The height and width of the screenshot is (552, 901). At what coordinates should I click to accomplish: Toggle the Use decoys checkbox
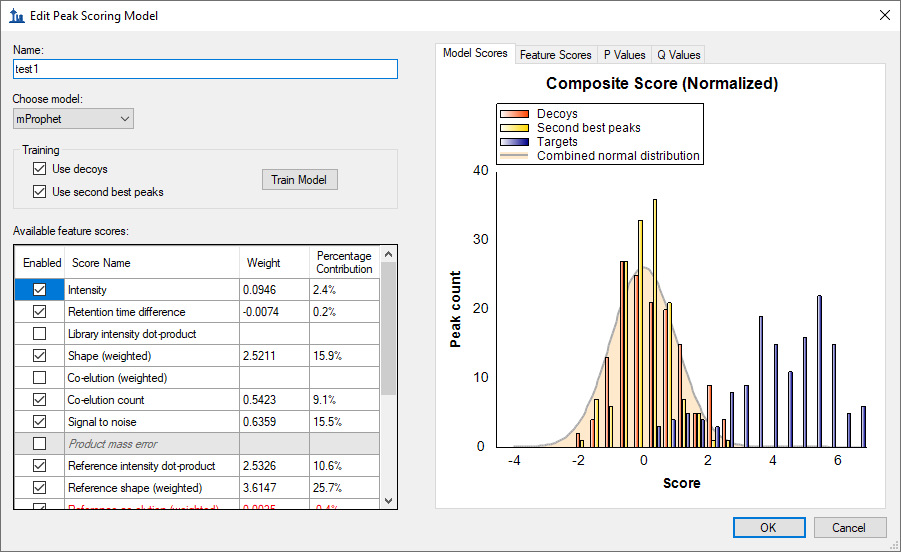click(x=40, y=169)
